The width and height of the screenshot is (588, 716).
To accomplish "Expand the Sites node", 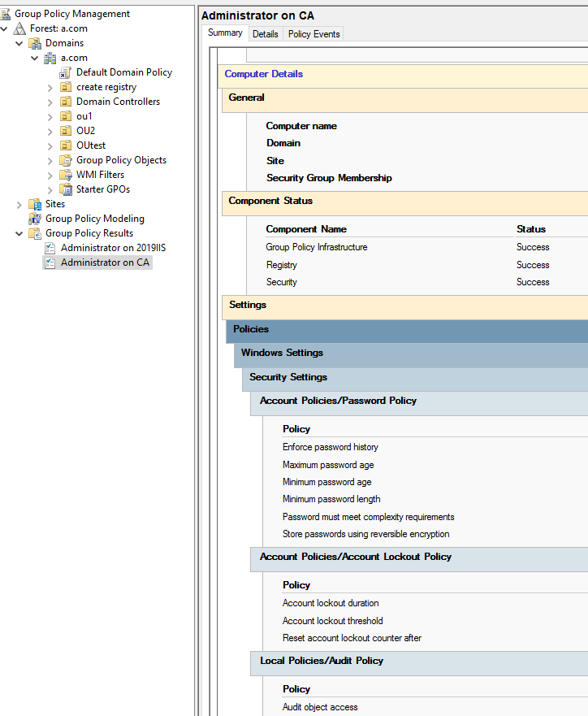I will coord(19,205).
